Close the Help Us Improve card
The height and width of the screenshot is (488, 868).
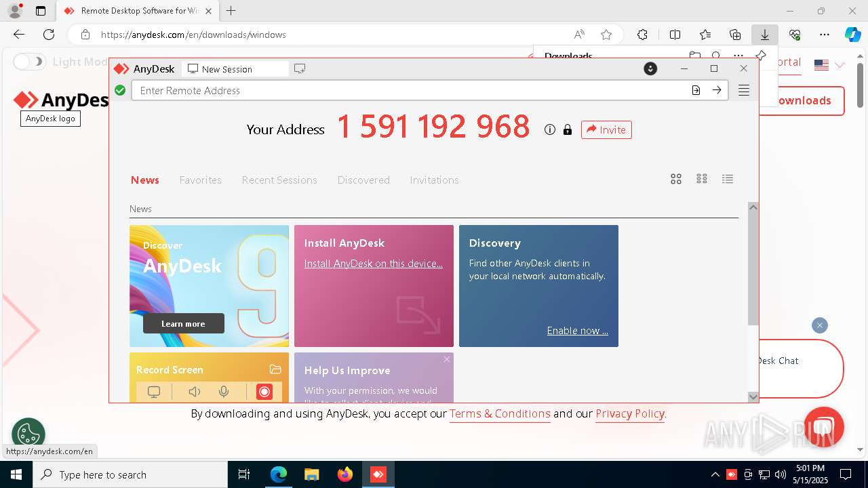point(447,359)
